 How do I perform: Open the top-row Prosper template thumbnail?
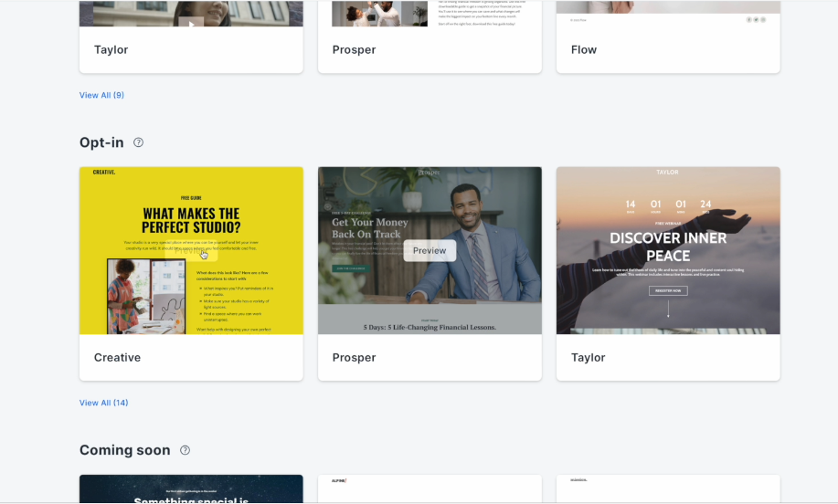(430, 13)
